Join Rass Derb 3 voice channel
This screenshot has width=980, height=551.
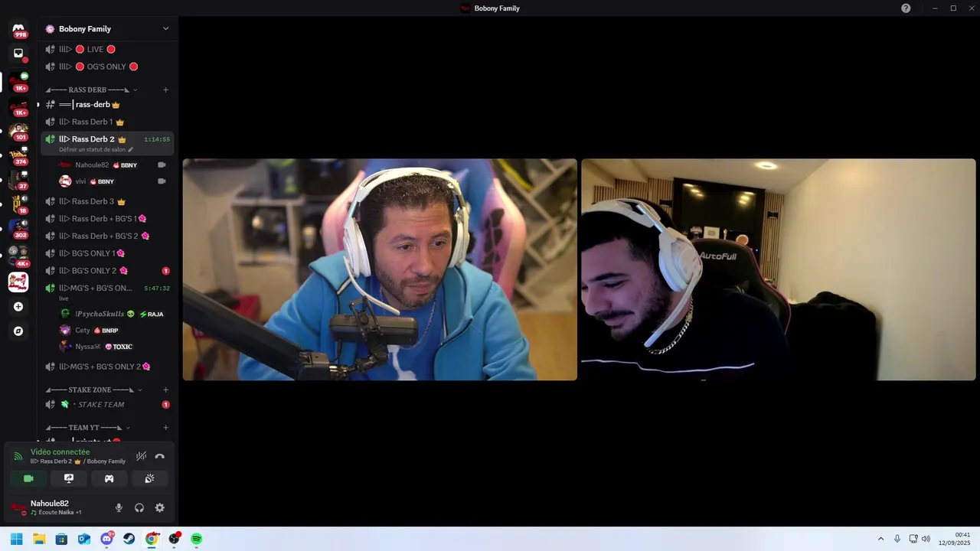pos(107,201)
